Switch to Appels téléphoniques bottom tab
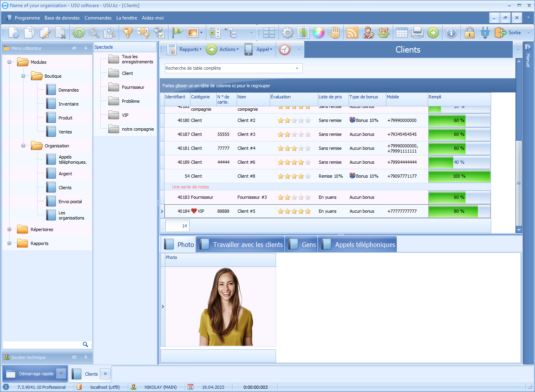535x392 pixels. [358, 245]
